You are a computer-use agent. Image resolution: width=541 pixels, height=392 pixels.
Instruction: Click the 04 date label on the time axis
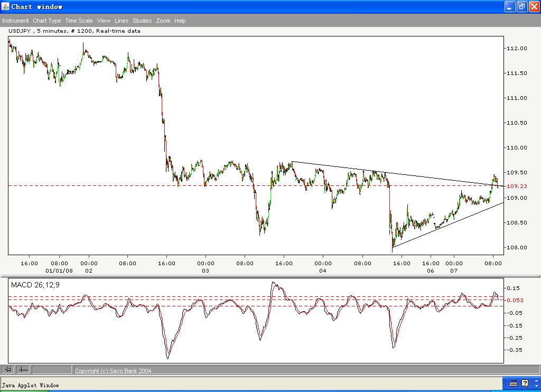[x=323, y=271]
